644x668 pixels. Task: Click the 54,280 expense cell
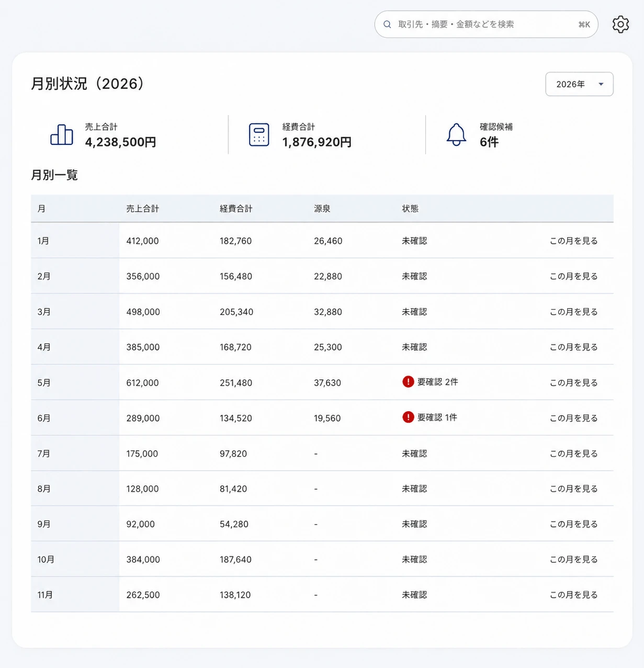(234, 524)
